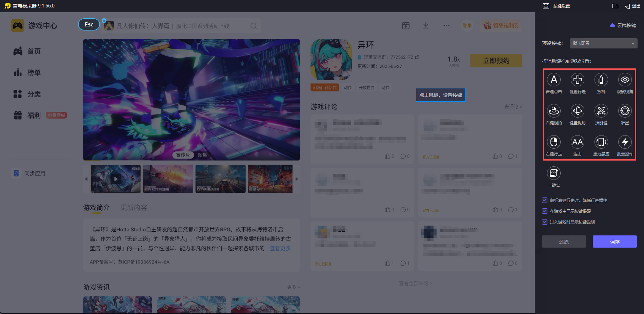Click the 保存 save button

615,242
